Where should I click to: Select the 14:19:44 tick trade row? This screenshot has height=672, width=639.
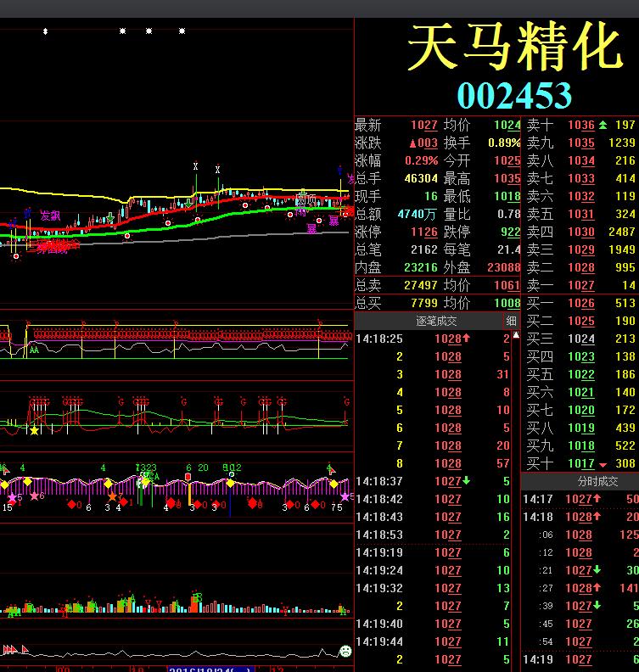click(x=433, y=641)
